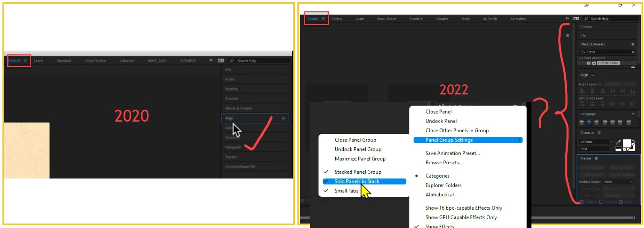Open Paragraph panel menu
Viewport: 644px width, 228px height.
[633, 114]
